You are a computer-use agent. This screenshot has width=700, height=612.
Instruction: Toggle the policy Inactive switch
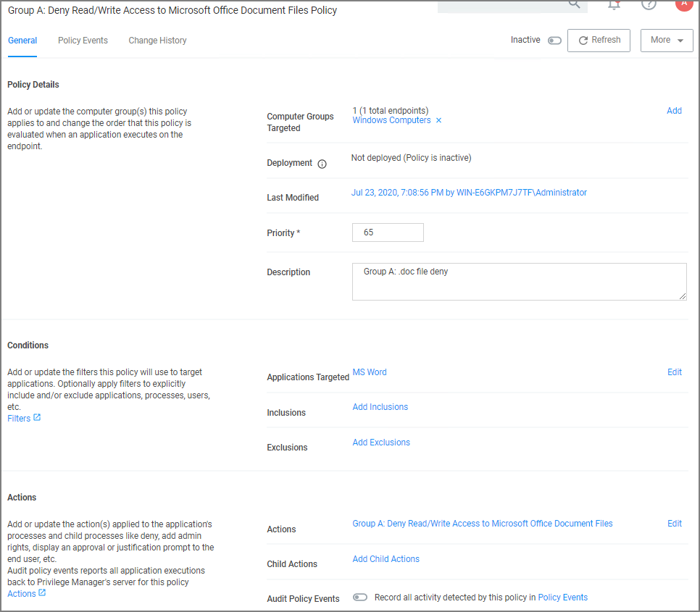pyautogui.click(x=554, y=41)
